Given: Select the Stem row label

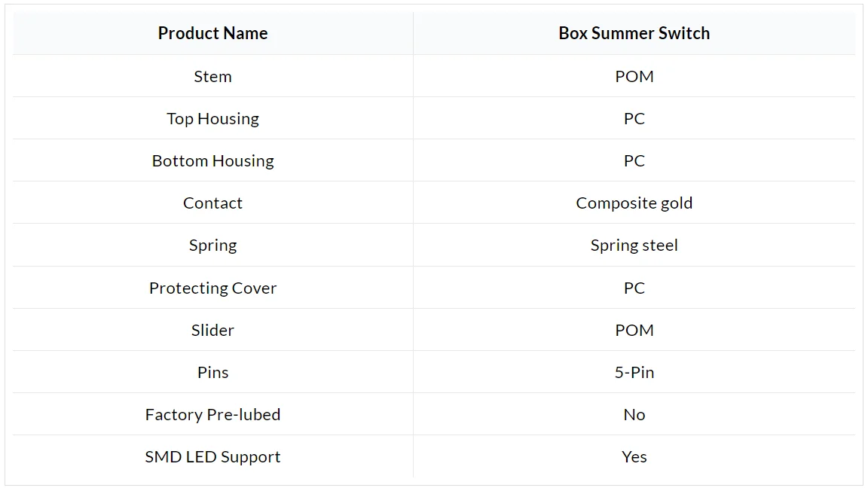Looking at the screenshot, I should click(212, 76).
